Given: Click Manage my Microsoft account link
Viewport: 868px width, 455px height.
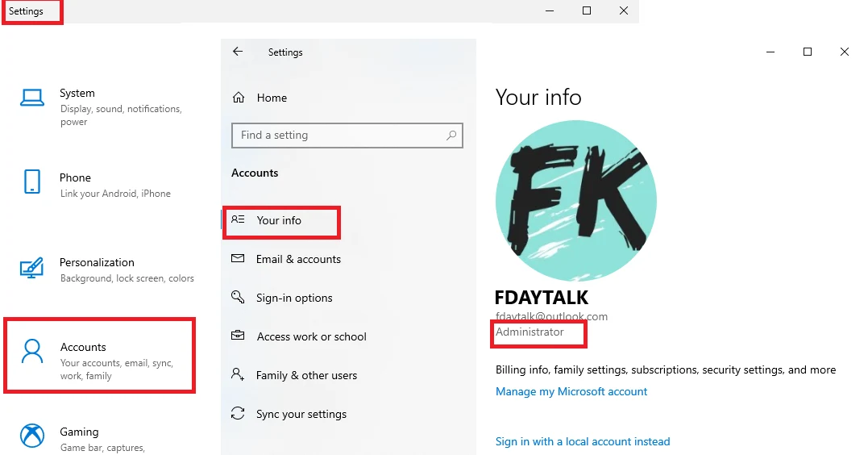Looking at the screenshot, I should (x=571, y=391).
